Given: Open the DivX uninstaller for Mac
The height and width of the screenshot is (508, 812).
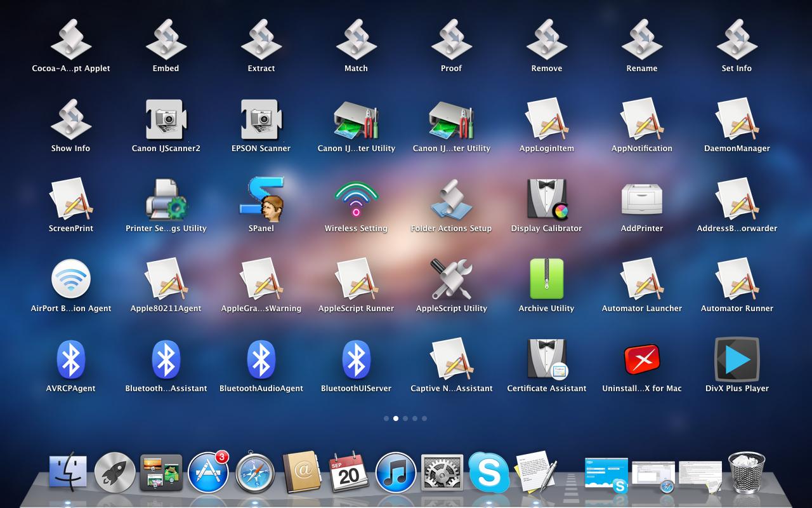Looking at the screenshot, I should tap(642, 359).
